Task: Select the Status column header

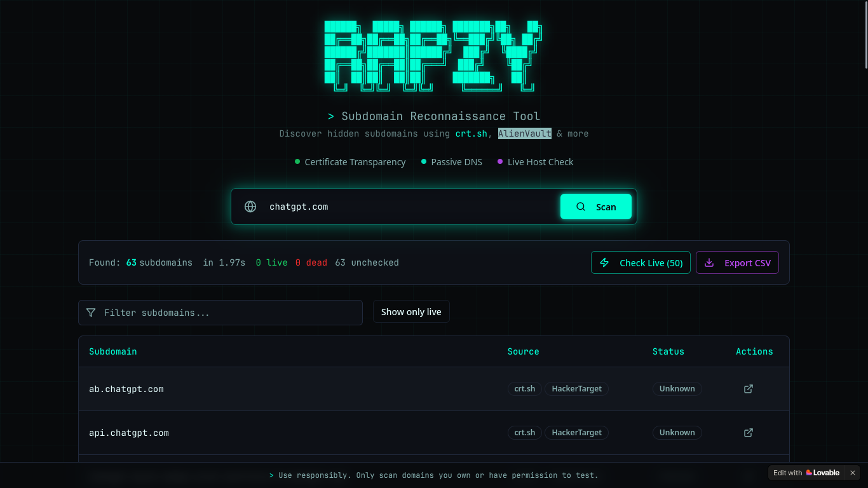Action: [668, 351]
